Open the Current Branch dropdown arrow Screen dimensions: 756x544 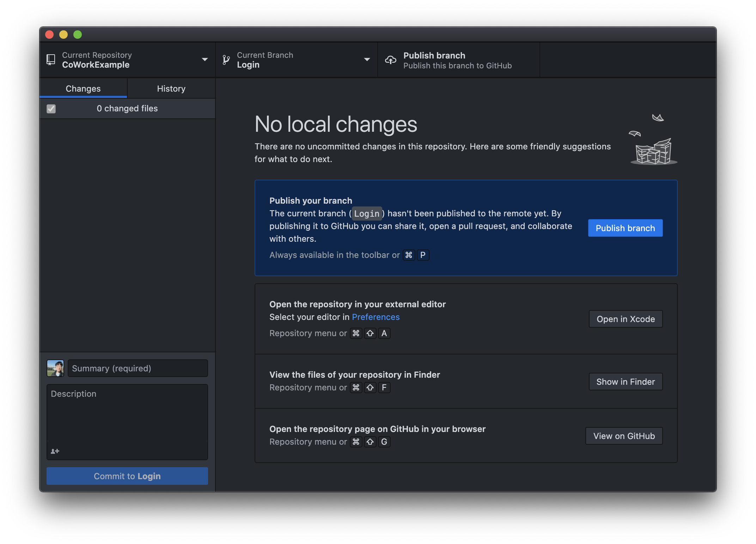click(367, 60)
